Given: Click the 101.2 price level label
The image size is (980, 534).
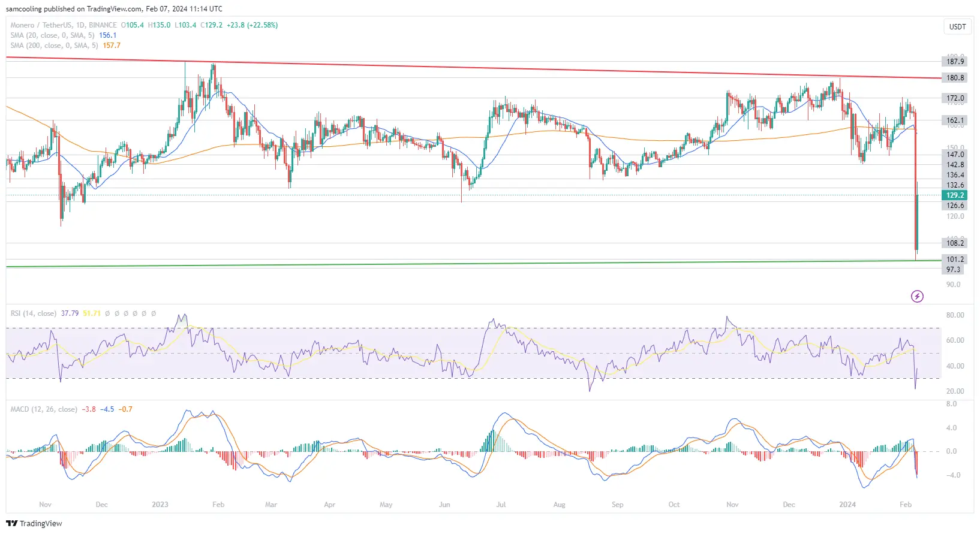Looking at the screenshot, I should (x=955, y=260).
